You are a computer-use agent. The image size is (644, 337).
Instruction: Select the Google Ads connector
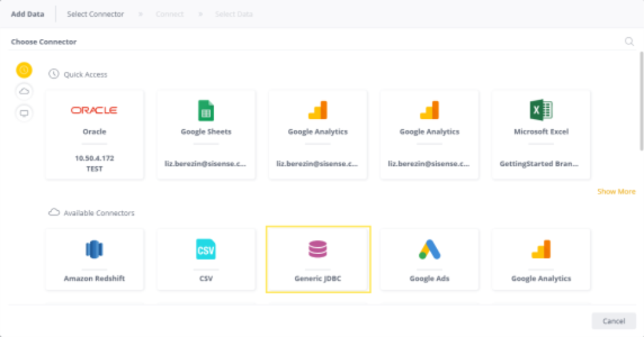click(430, 260)
